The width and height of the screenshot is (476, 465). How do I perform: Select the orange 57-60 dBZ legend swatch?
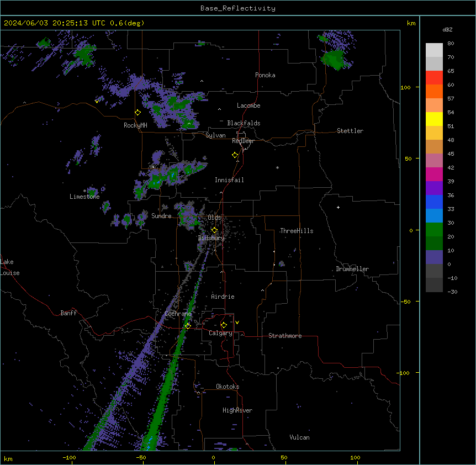coord(434,91)
